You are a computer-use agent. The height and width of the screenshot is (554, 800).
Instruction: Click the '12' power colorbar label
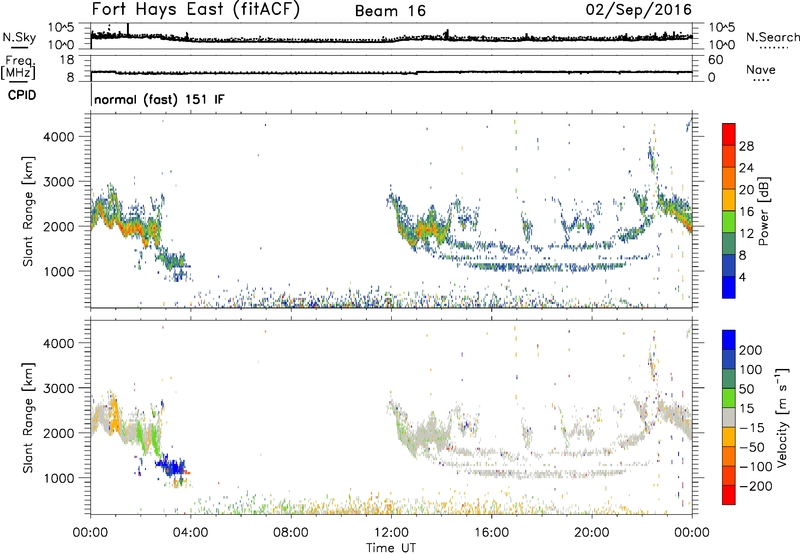tap(746, 234)
